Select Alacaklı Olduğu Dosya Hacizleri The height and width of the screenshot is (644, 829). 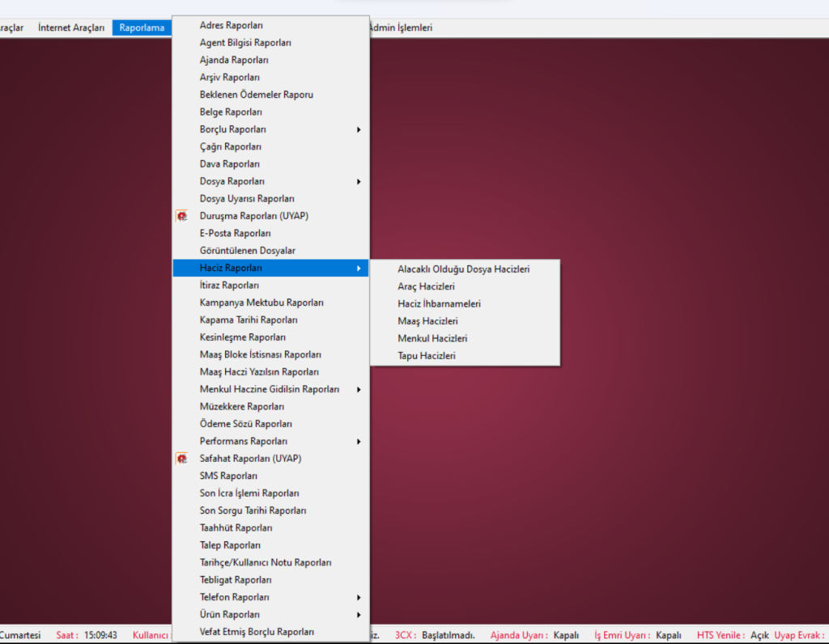point(463,269)
